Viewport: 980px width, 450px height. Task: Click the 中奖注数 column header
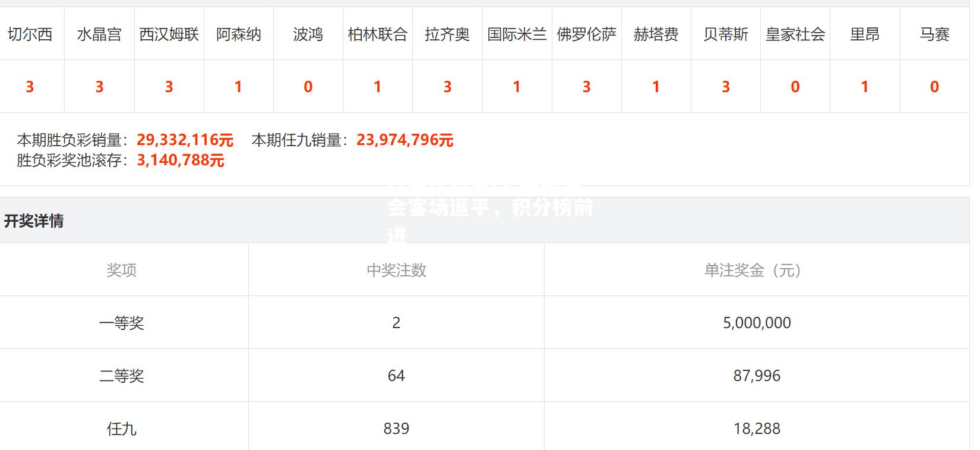396,270
